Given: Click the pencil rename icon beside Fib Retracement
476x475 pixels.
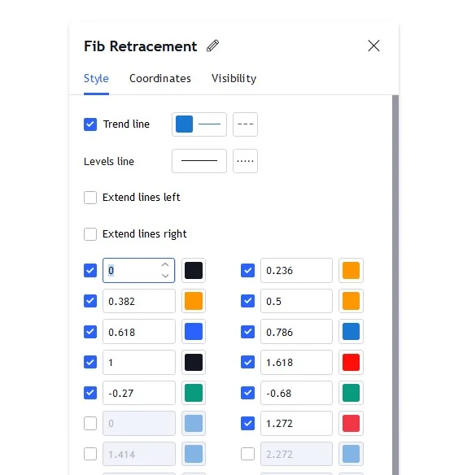Looking at the screenshot, I should pos(212,46).
